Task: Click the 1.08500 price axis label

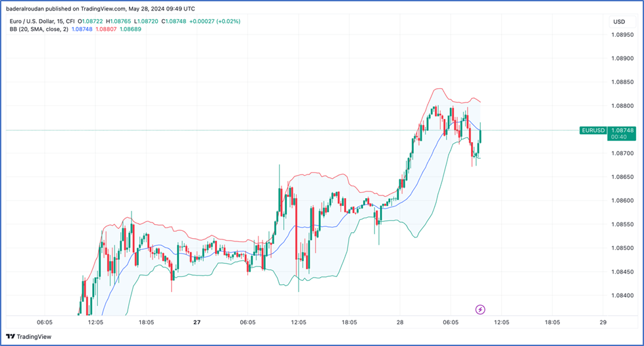Action: (x=622, y=248)
